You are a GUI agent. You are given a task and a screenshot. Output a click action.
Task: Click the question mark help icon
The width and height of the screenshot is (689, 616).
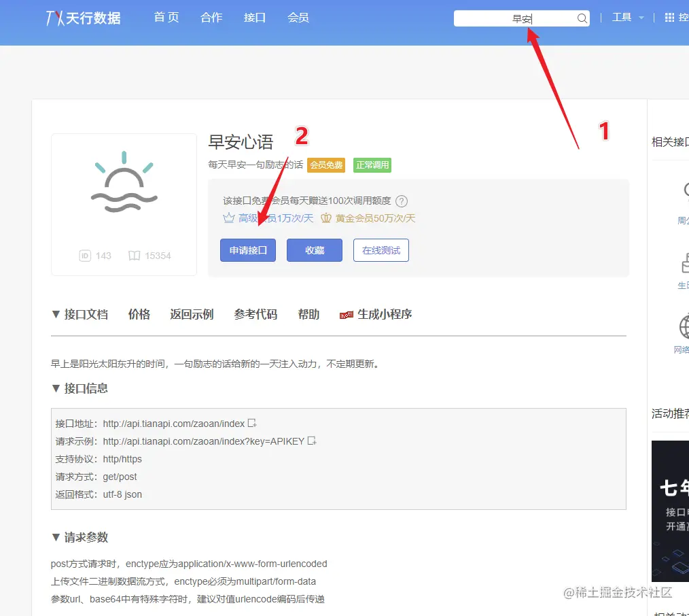click(401, 201)
